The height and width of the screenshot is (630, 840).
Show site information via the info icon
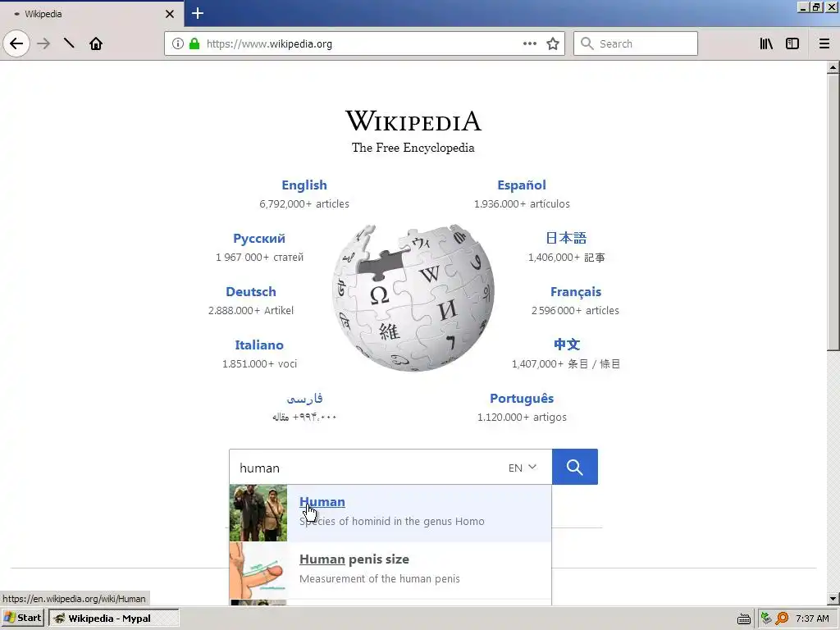click(x=178, y=43)
